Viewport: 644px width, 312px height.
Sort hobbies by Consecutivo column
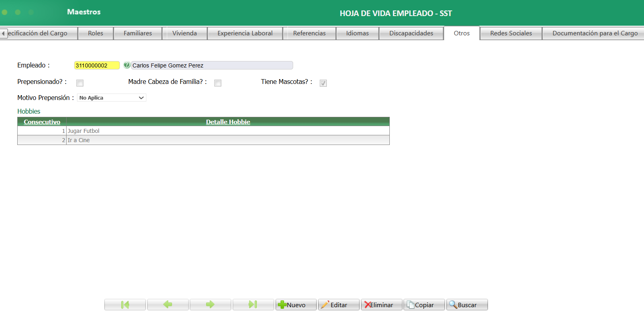[42, 122]
